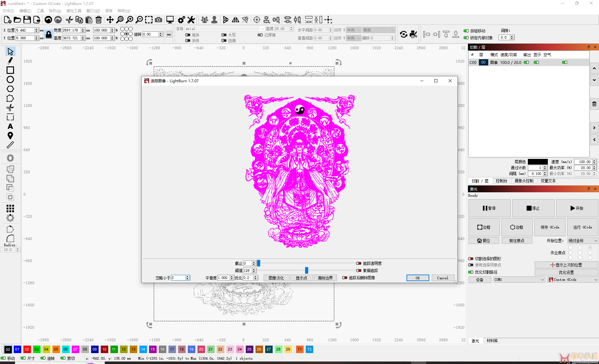Open the font Arial dropdown
This screenshot has width=599, height=364.
(225, 29)
